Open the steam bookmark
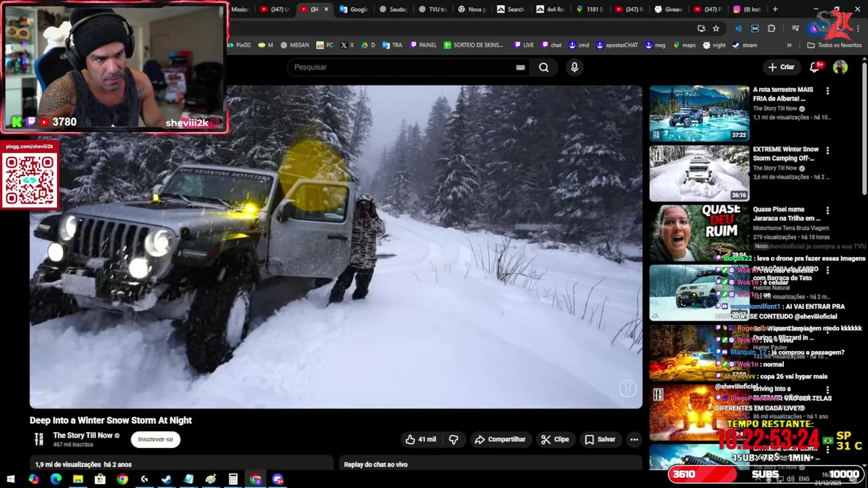 click(745, 45)
